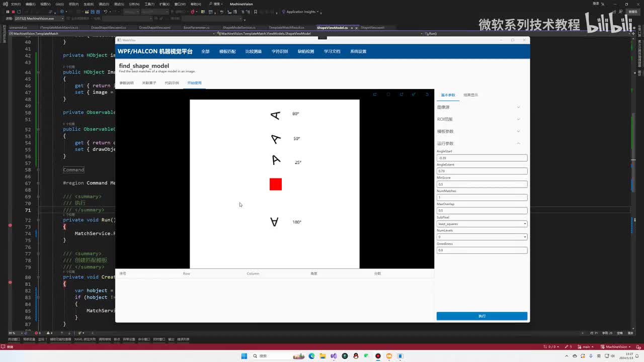Click the Greediness input field

[482, 250]
